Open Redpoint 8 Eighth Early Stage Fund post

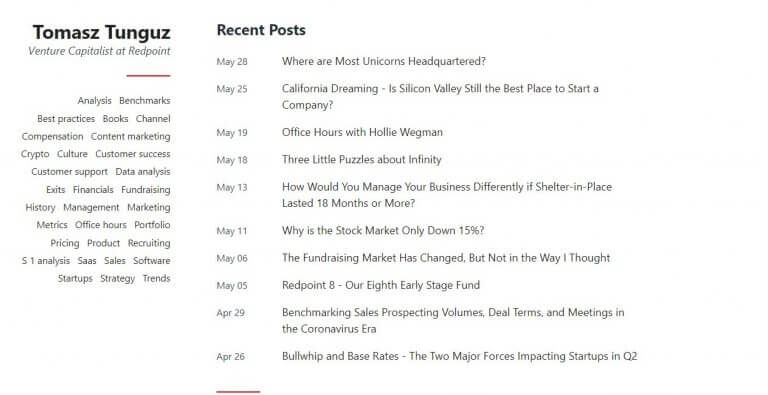[381, 285]
